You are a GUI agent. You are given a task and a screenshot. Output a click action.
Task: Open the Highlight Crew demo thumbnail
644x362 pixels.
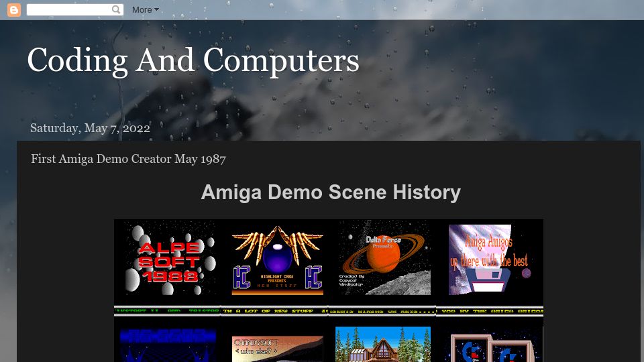tap(277, 259)
